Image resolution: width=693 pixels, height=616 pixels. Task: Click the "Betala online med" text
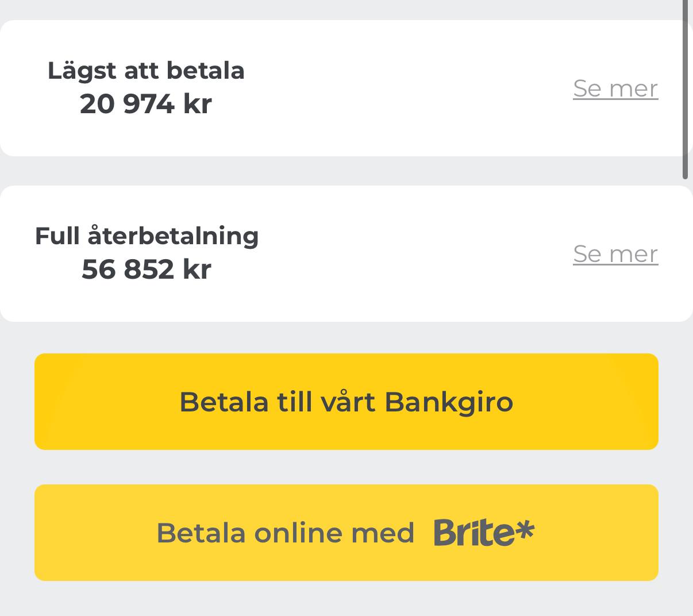pos(285,533)
